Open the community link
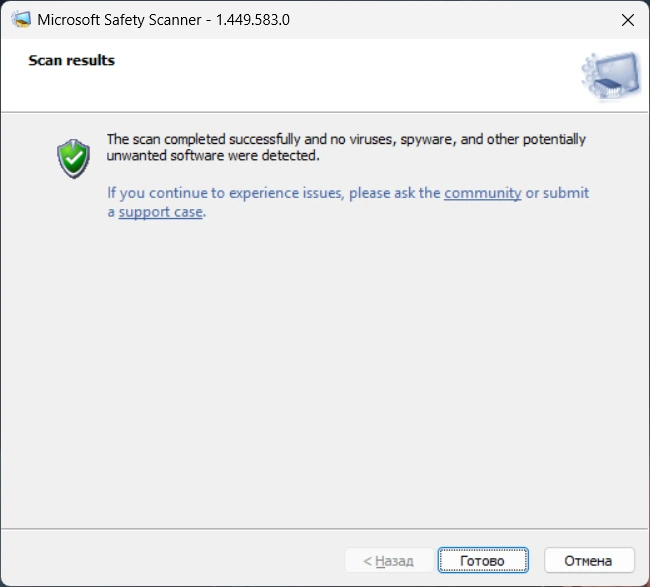The image size is (650, 587). (x=483, y=193)
